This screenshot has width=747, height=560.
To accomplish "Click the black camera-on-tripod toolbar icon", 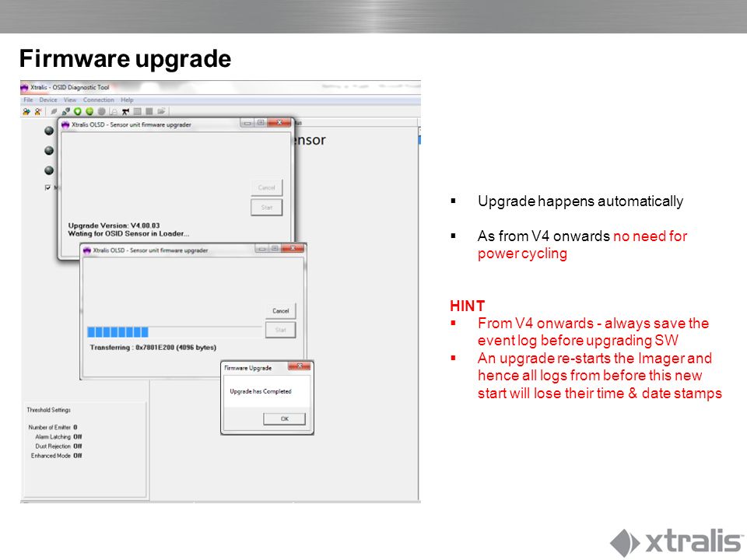I will point(125,111).
